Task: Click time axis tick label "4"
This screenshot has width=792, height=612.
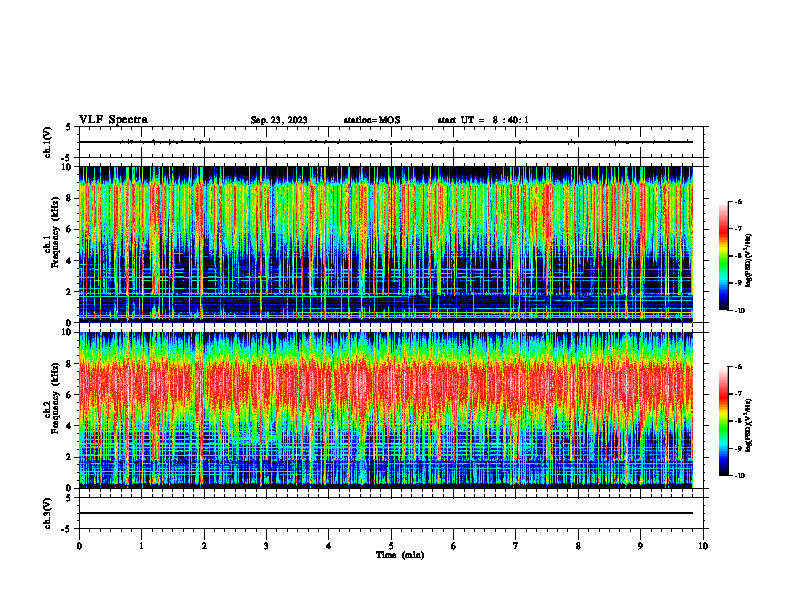Action: 329,546
